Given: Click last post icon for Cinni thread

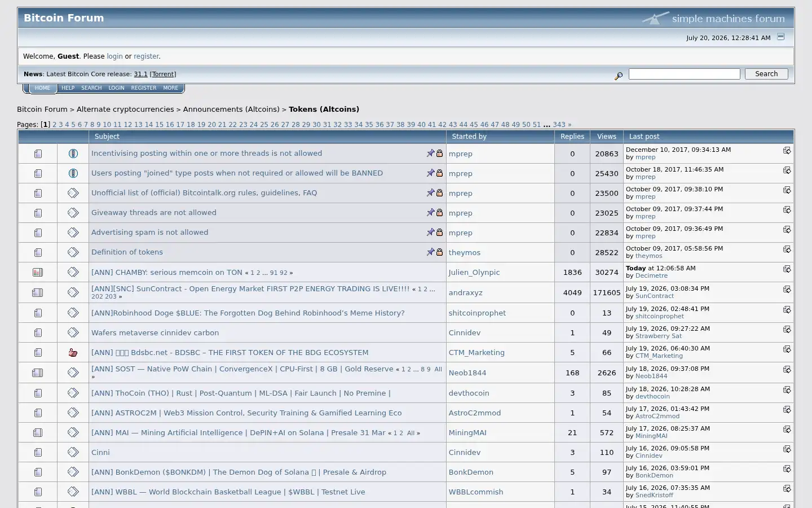Looking at the screenshot, I should tap(787, 449).
